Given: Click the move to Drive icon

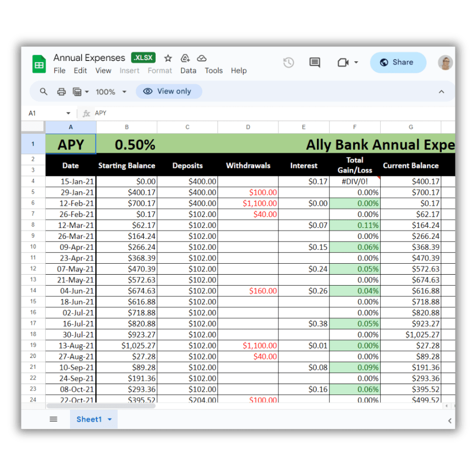Looking at the screenshot, I should [x=185, y=58].
